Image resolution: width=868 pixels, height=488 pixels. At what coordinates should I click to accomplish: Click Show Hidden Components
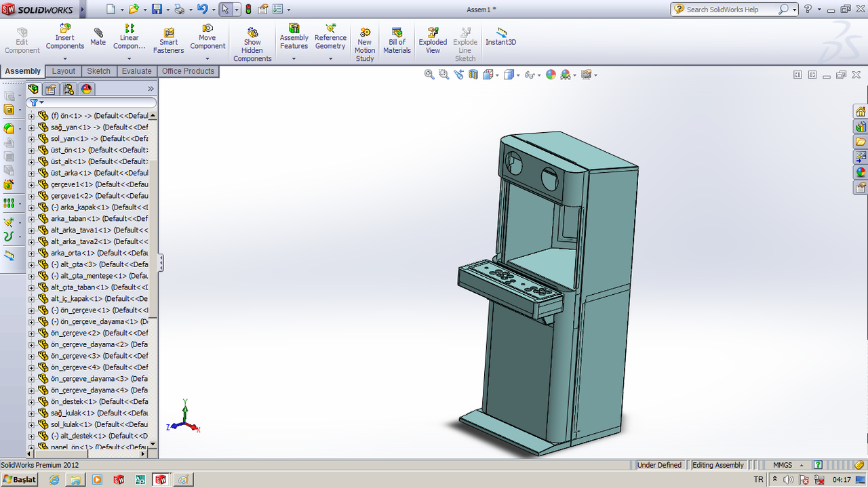point(252,45)
